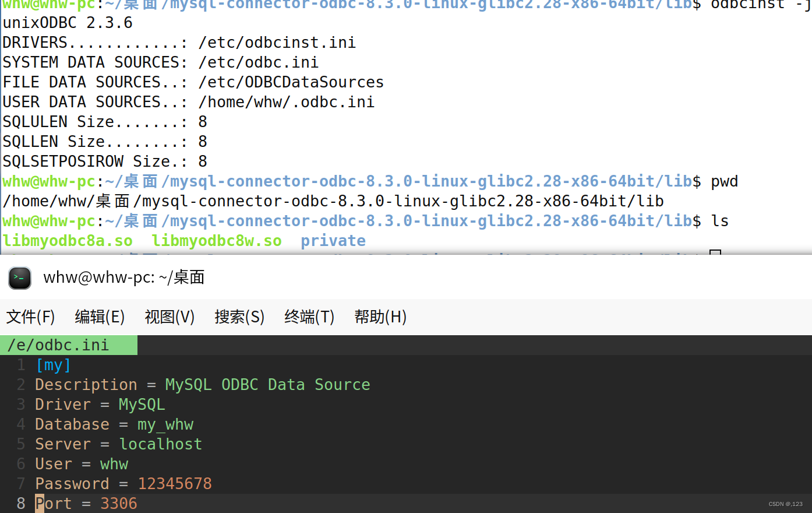Open the 文件(F) menu
The width and height of the screenshot is (812, 513).
click(30, 317)
